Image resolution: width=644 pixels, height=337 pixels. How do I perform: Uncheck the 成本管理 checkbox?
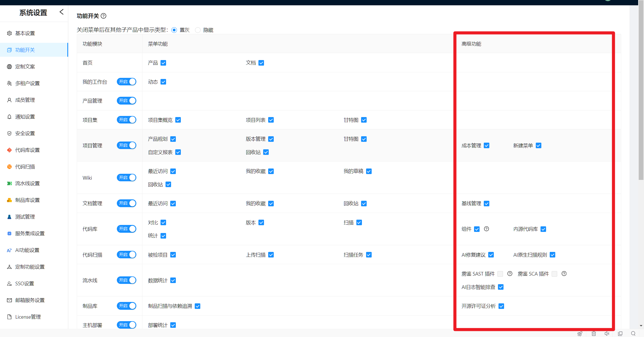pyautogui.click(x=487, y=145)
